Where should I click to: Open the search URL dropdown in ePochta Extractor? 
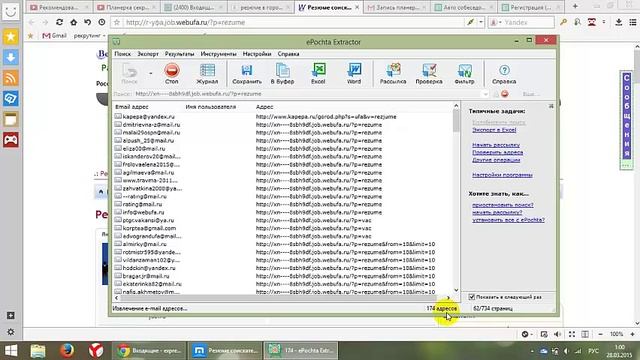coord(485,94)
